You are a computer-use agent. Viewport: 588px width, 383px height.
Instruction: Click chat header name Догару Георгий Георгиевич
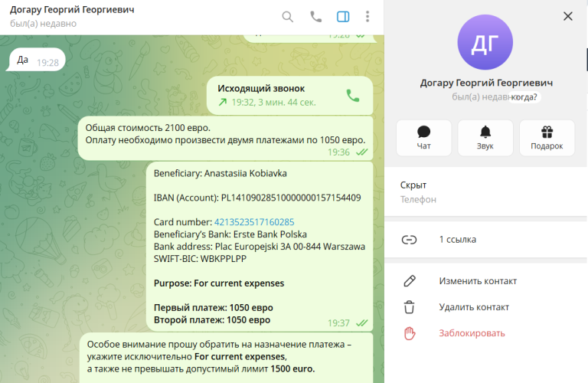pos(72,10)
